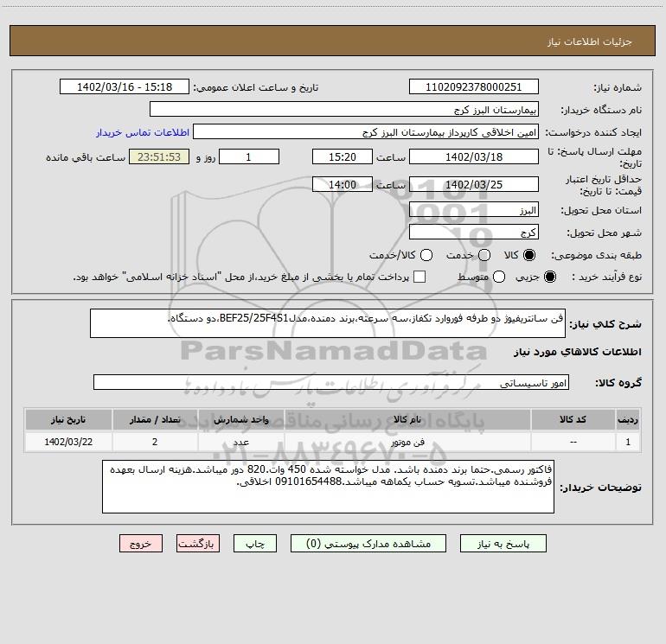
Task: Click the اطلاعات کالاهای مورد نیاز heading
Action: 578,352
